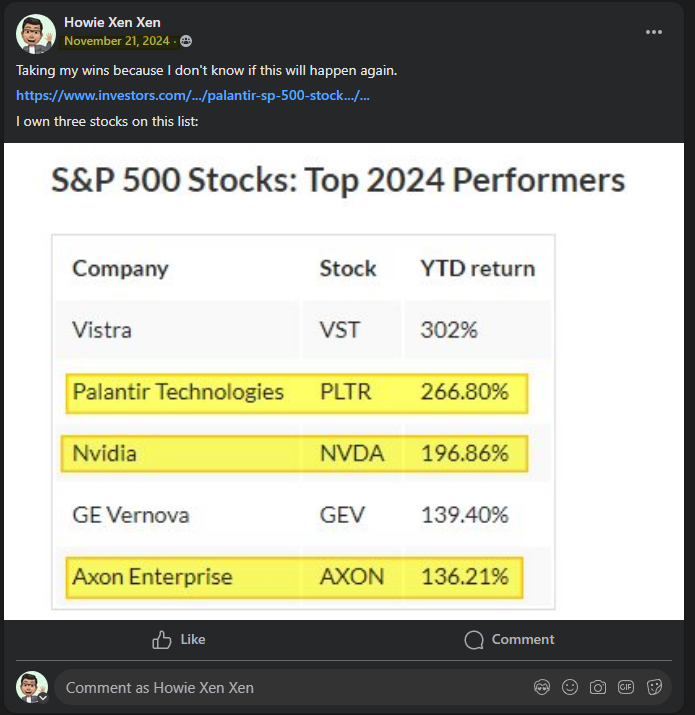
Task: Open the S&P 500 top performers image
Action: 344,381
